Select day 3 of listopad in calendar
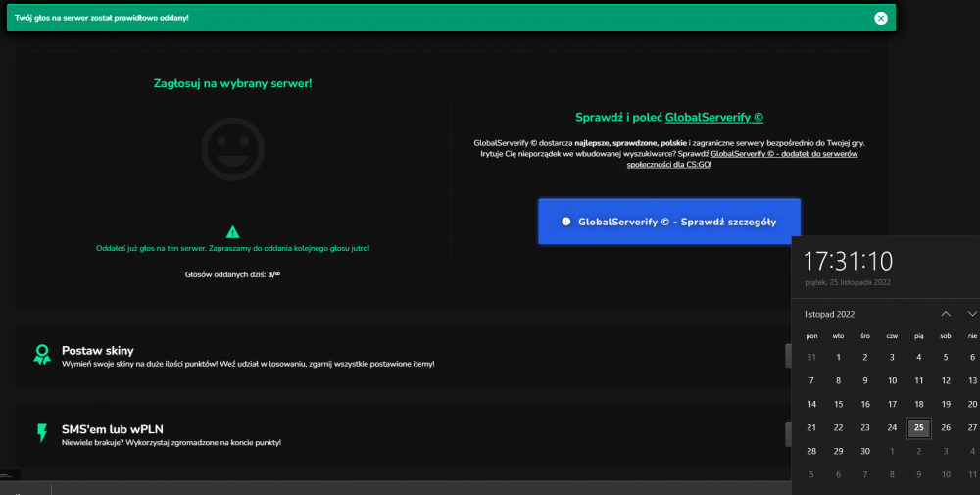The width and height of the screenshot is (980, 495). [892, 357]
